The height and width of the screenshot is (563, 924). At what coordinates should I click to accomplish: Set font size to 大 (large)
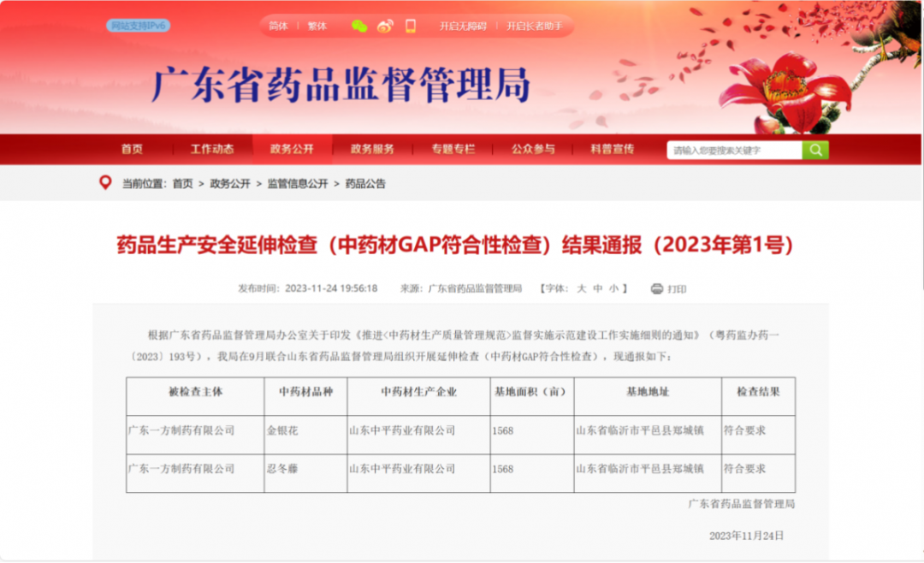(x=581, y=289)
